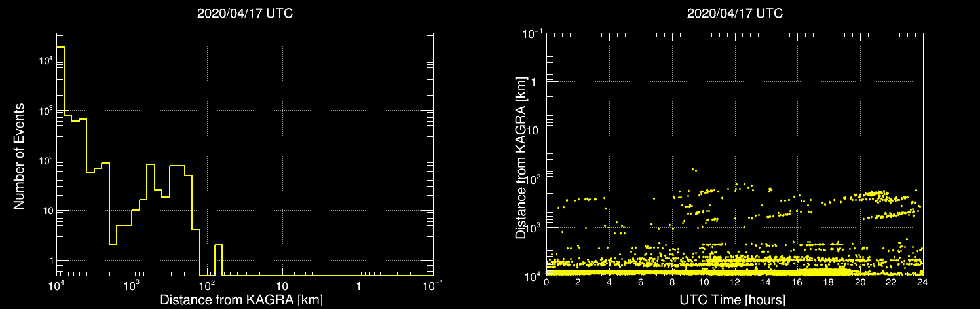Click the 6 tick on UTC Time axis
This screenshot has height=309, width=980.
click(x=641, y=282)
